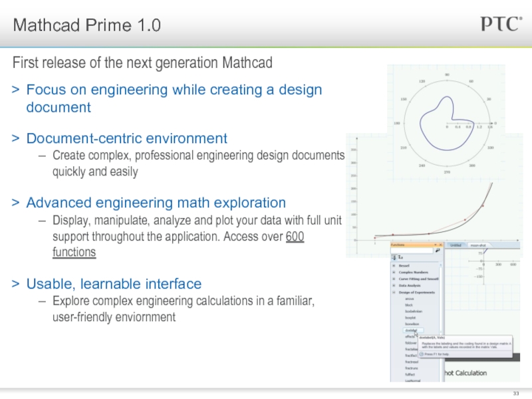532x399 pixels.
Task: Click the 'Mathcad Prime 1.0' slide title
Action: point(87,25)
